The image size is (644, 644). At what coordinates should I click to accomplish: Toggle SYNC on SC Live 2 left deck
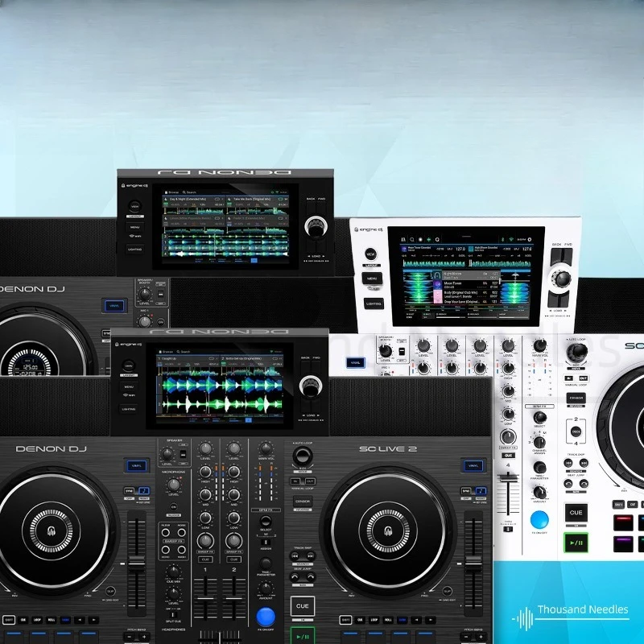click(x=130, y=490)
